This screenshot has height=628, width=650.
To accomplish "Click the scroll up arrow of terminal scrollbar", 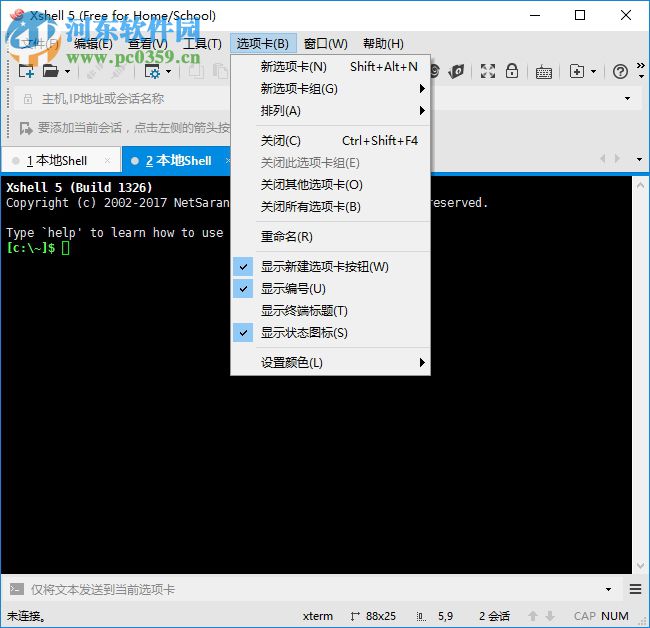I will coord(640,185).
